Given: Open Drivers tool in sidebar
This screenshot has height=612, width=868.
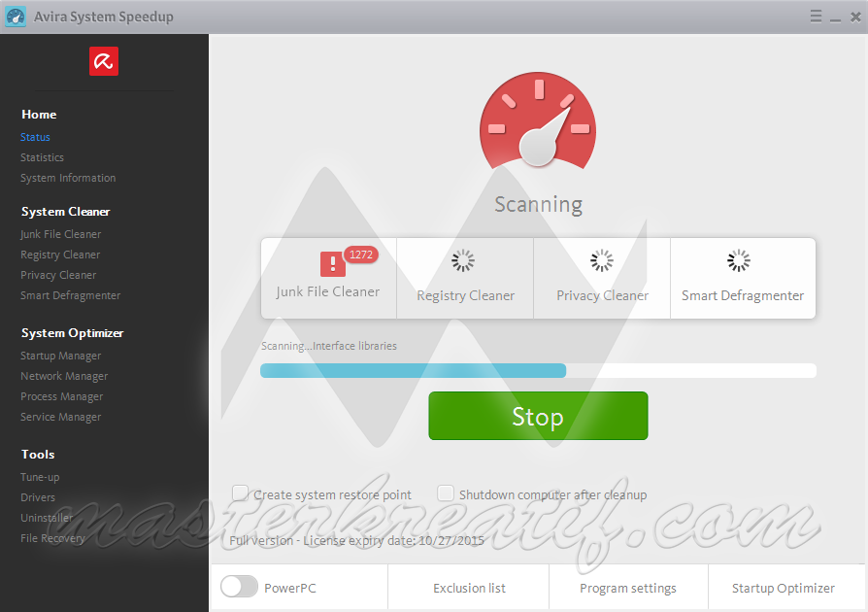Looking at the screenshot, I should (x=38, y=497).
